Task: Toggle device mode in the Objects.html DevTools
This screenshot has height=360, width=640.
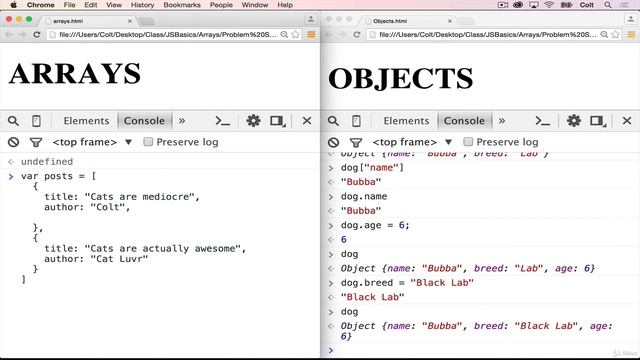Action: (x=356, y=121)
